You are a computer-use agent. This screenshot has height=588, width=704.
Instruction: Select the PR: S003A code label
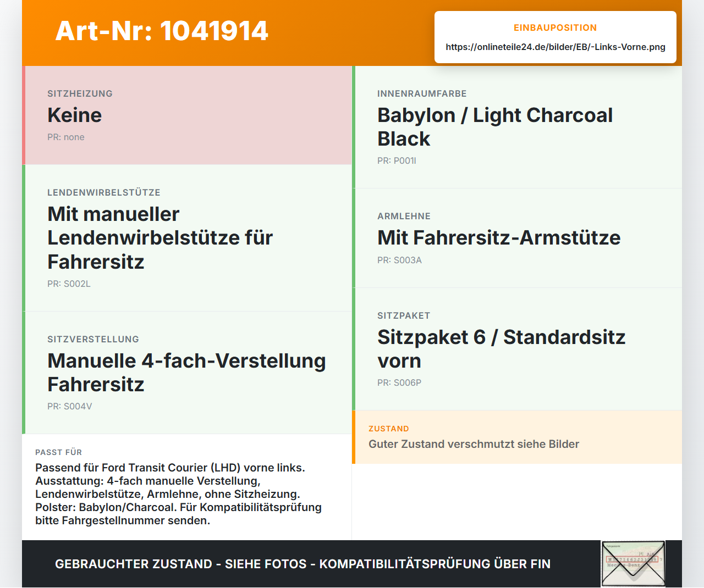(x=399, y=260)
